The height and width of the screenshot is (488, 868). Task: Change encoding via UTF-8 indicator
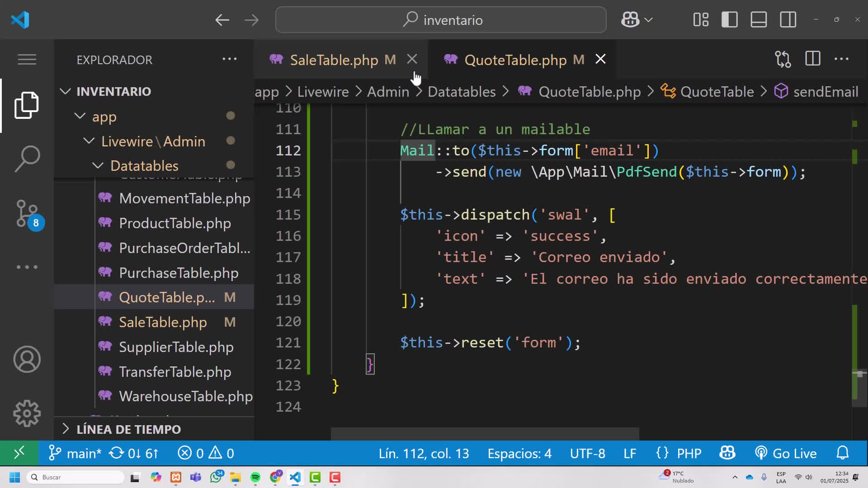tap(587, 453)
